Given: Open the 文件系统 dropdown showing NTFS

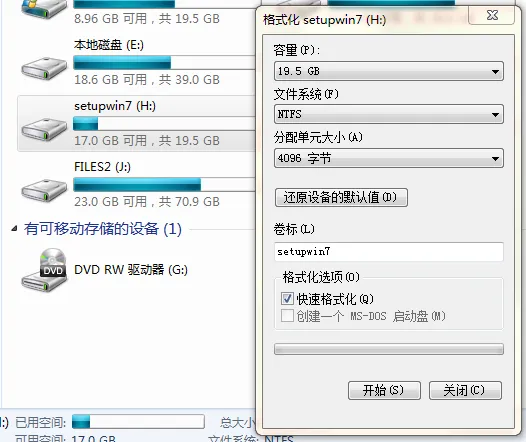Looking at the screenshot, I should tap(389, 114).
